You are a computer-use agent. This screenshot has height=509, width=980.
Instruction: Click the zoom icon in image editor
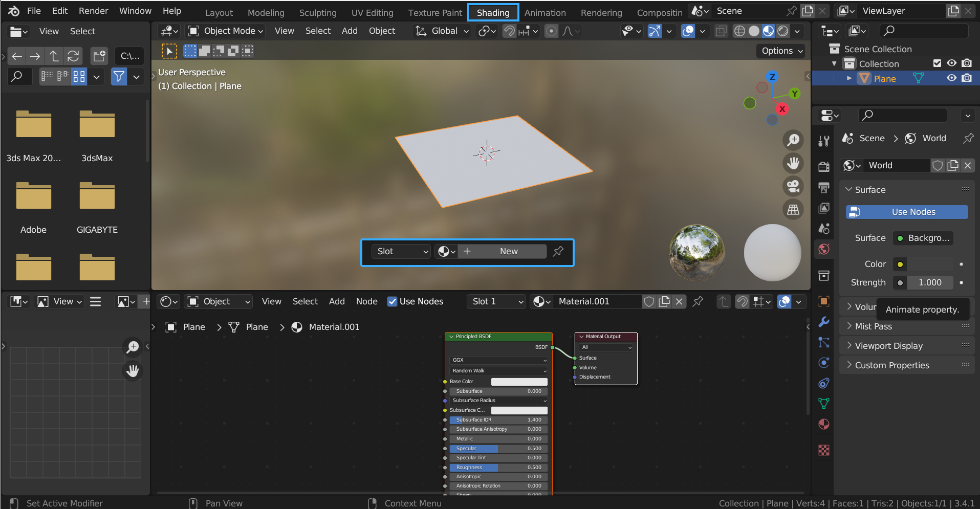point(133,347)
